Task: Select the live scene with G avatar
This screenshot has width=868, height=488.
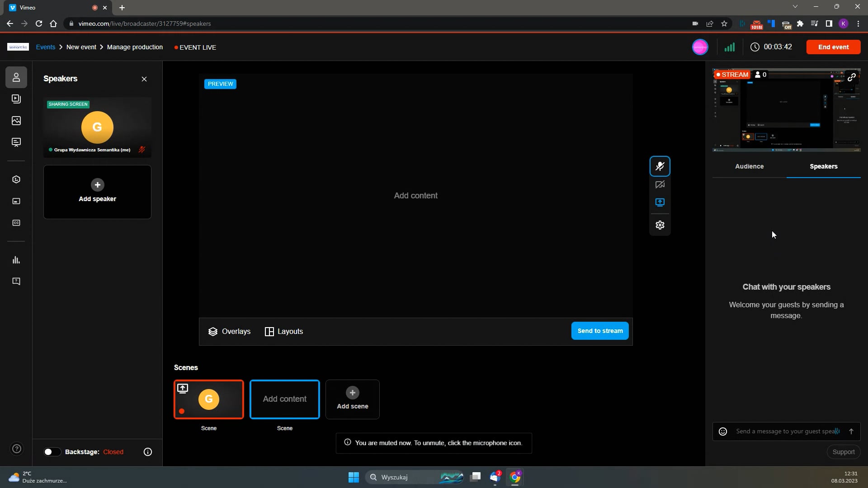Action: [x=209, y=399]
